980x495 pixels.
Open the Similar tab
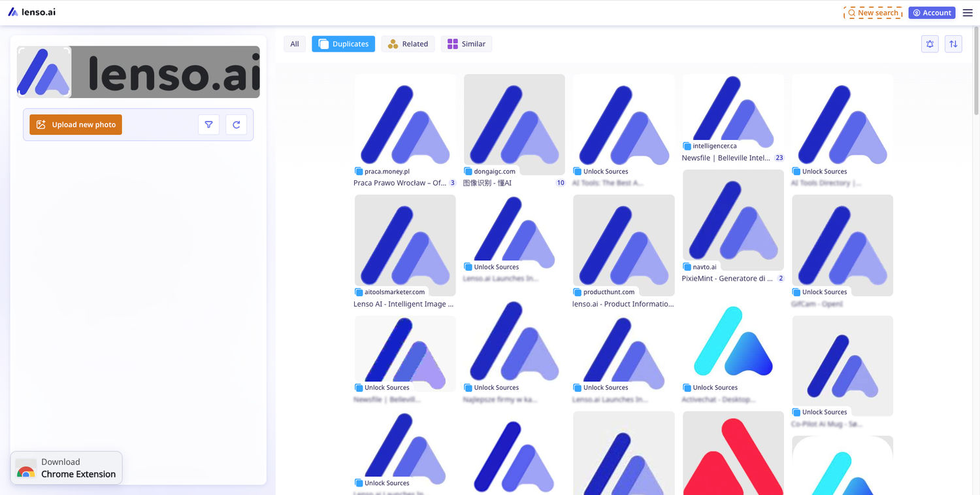click(x=466, y=44)
